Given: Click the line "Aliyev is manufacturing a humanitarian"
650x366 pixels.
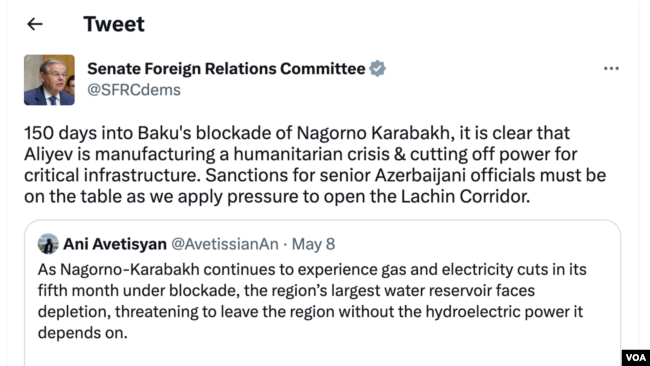Looking at the screenshot, I should 301,154.
